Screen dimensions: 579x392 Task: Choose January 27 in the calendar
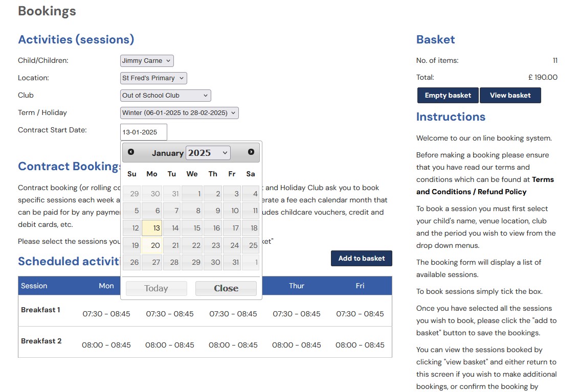(152, 262)
